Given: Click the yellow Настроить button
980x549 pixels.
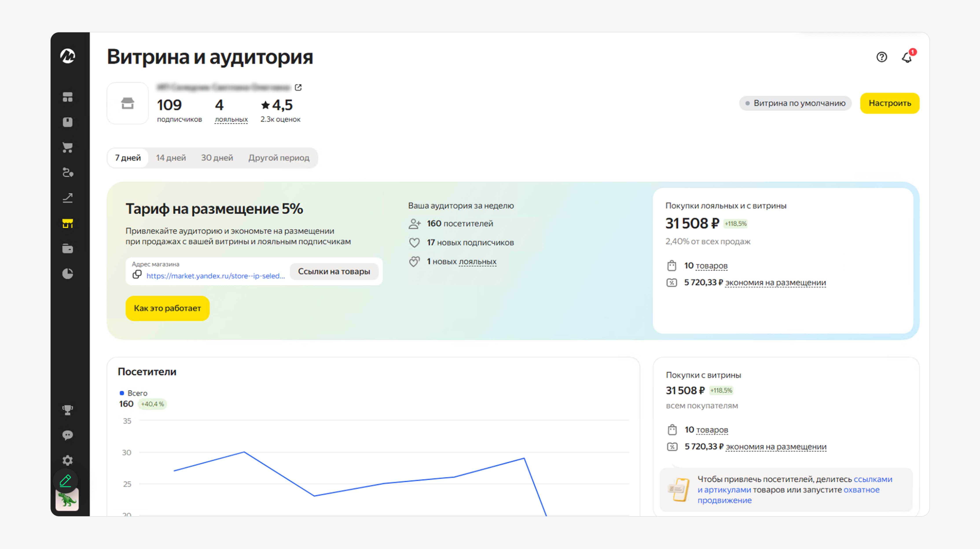Looking at the screenshot, I should coord(890,103).
